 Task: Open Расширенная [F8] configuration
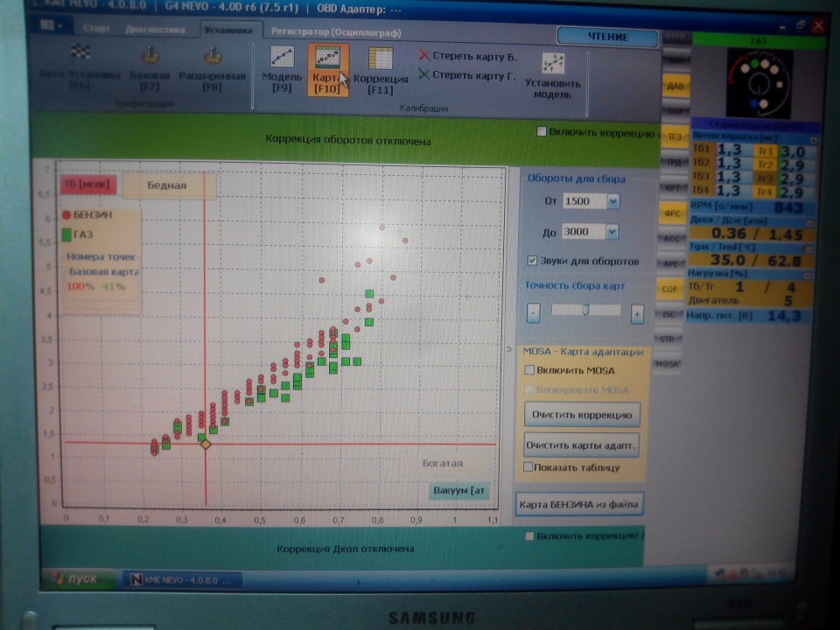click(x=212, y=68)
